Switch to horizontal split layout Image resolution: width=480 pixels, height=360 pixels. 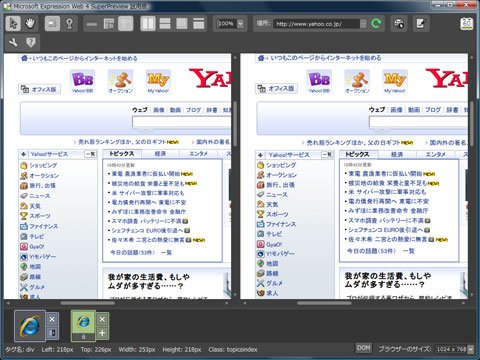[165, 24]
